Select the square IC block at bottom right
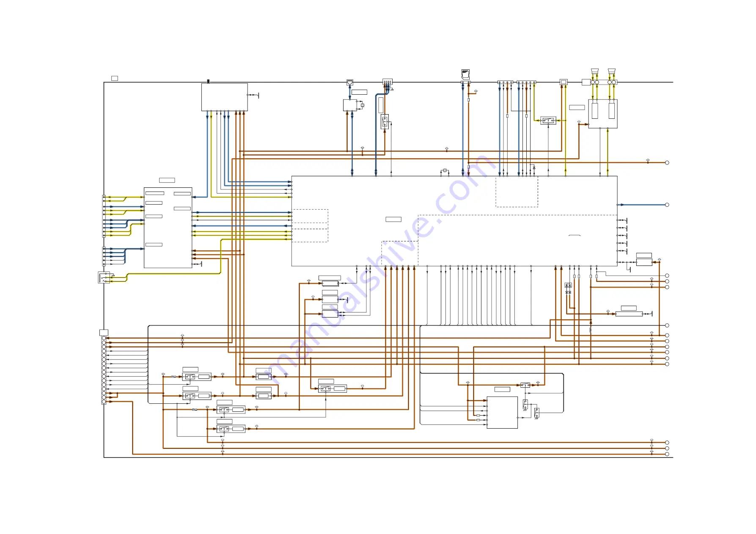This screenshot has width=756, height=534. tap(502, 413)
